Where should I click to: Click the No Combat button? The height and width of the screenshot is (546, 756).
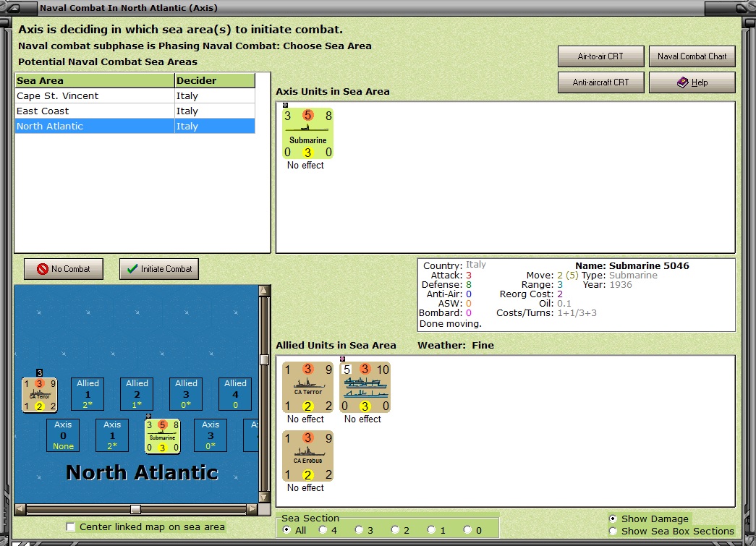pyautogui.click(x=64, y=269)
